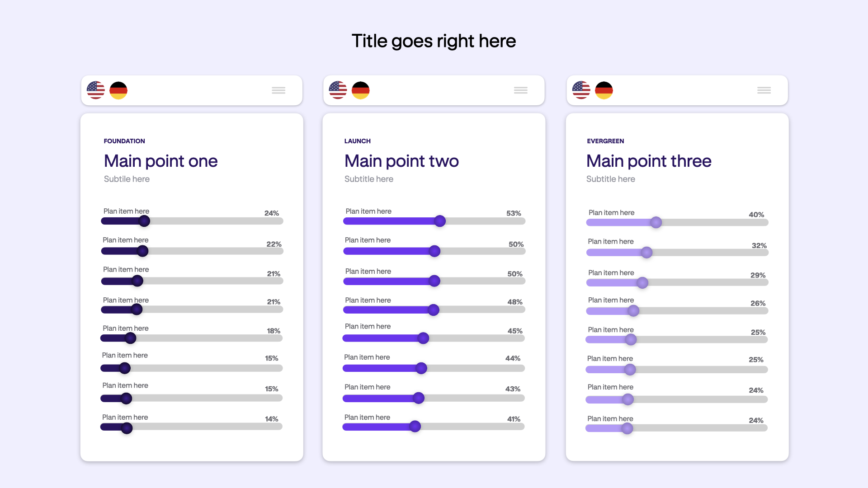This screenshot has width=868, height=488.
Task: Click the Main point two heading
Action: pyautogui.click(x=401, y=161)
